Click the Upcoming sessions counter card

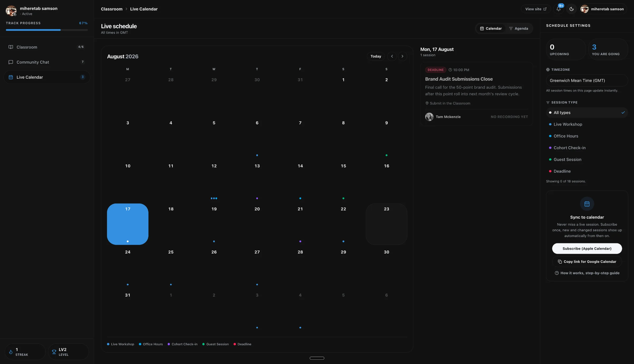click(x=566, y=49)
